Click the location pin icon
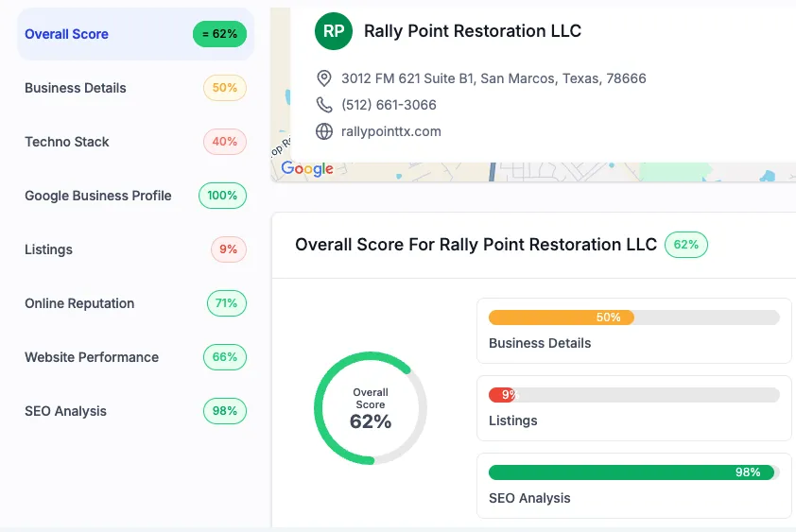 pos(324,78)
